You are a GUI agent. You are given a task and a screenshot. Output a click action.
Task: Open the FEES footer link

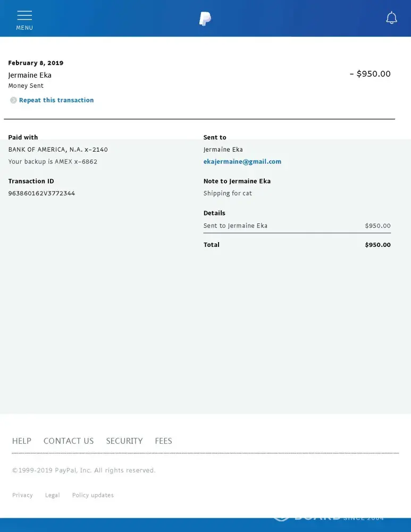pyautogui.click(x=163, y=441)
